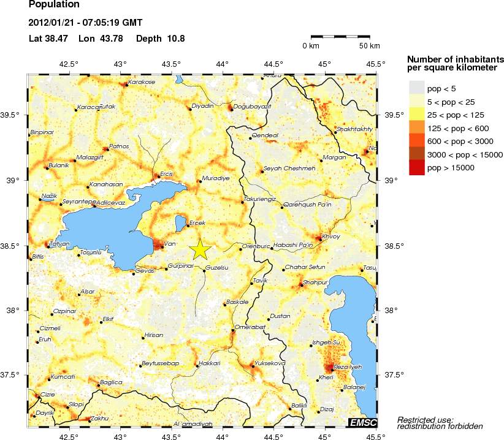Click the 'Lat 38.47' value

[48, 39]
